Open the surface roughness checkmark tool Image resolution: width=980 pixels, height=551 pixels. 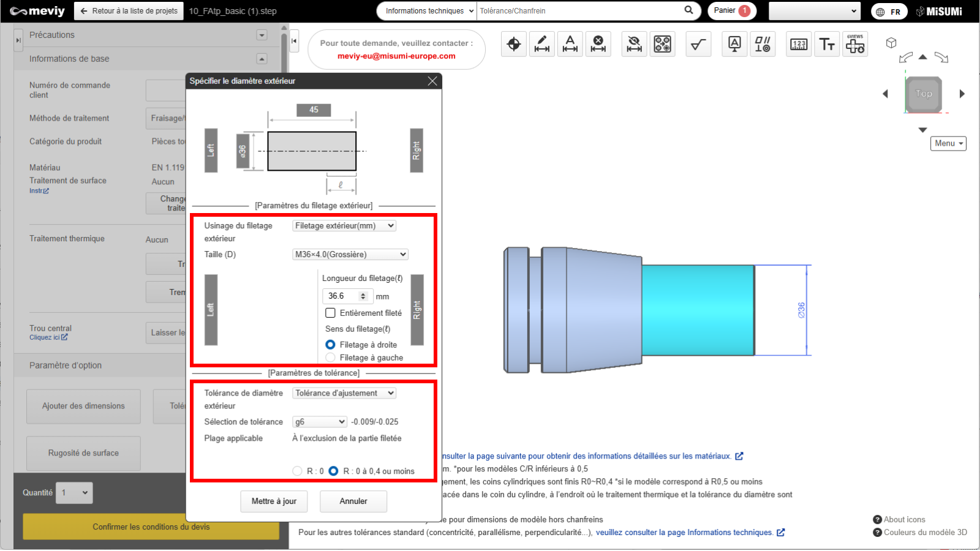click(698, 44)
